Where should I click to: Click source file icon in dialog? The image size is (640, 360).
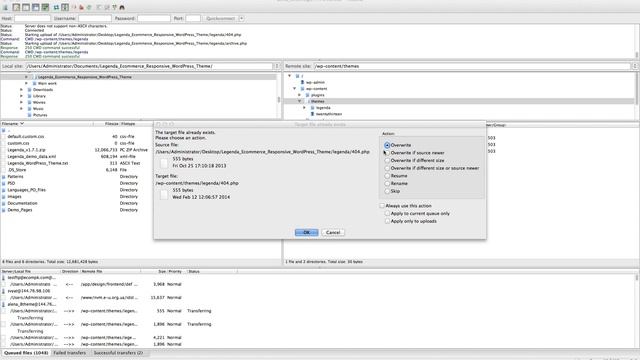point(164,163)
